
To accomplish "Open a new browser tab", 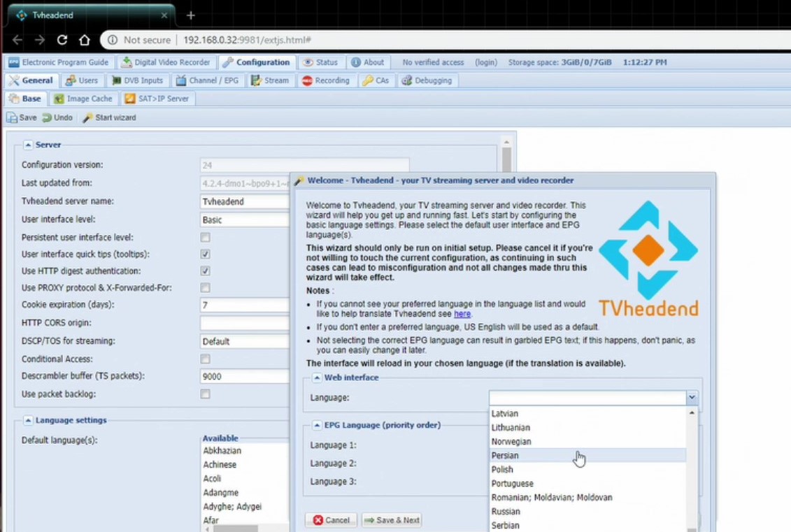I will tap(191, 15).
